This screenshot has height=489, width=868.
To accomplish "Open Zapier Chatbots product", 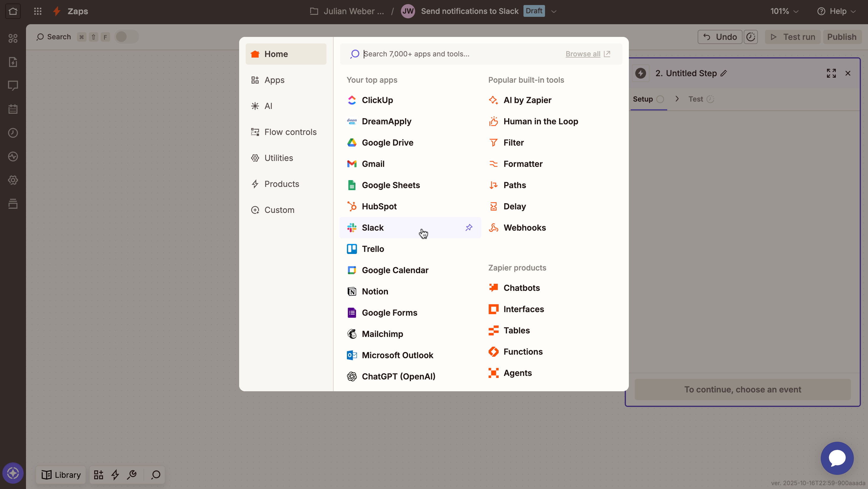I will pos(552,288).
